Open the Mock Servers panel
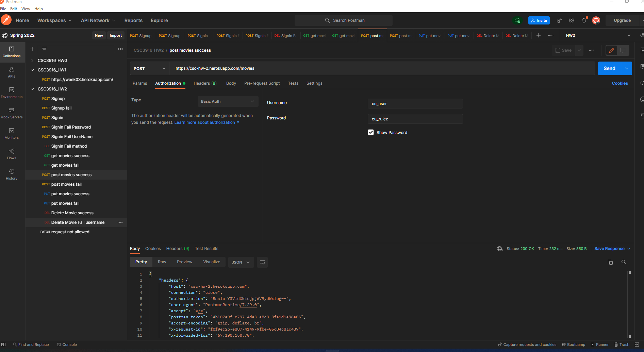644x352 pixels. [11, 113]
